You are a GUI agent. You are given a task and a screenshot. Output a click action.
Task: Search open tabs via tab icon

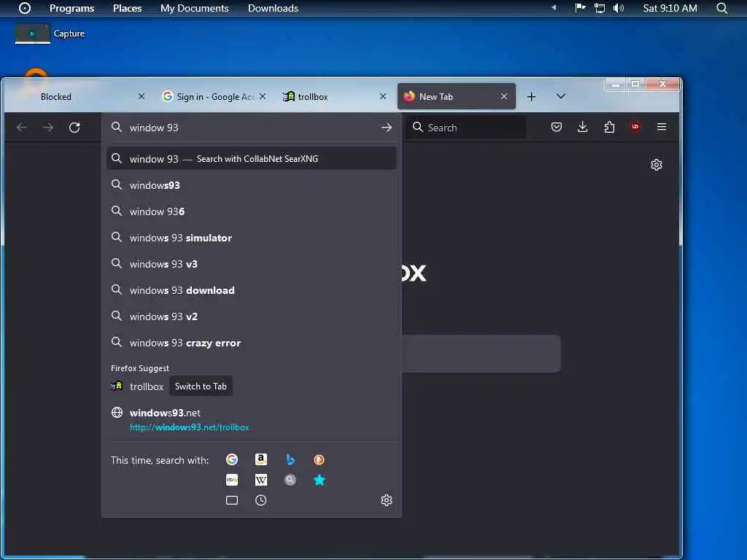(x=232, y=500)
